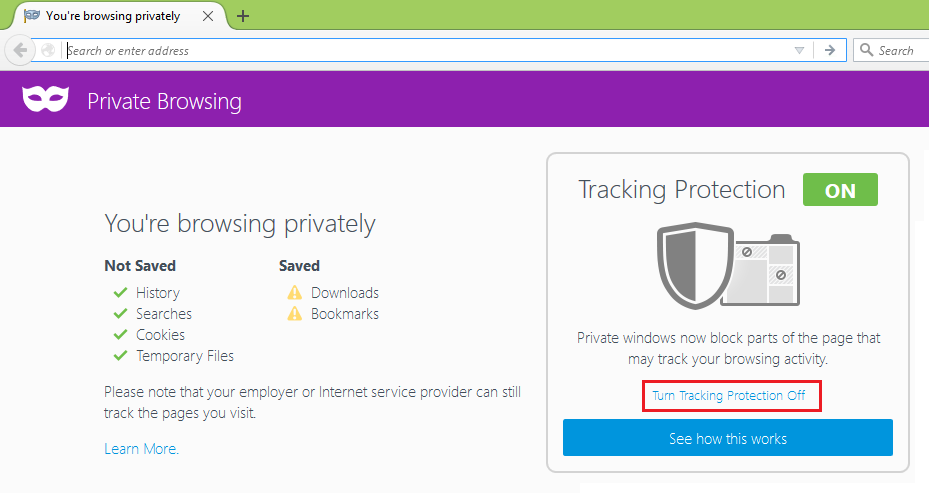Click the back arrow navigation button
929x493 pixels.
(x=20, y=50)
